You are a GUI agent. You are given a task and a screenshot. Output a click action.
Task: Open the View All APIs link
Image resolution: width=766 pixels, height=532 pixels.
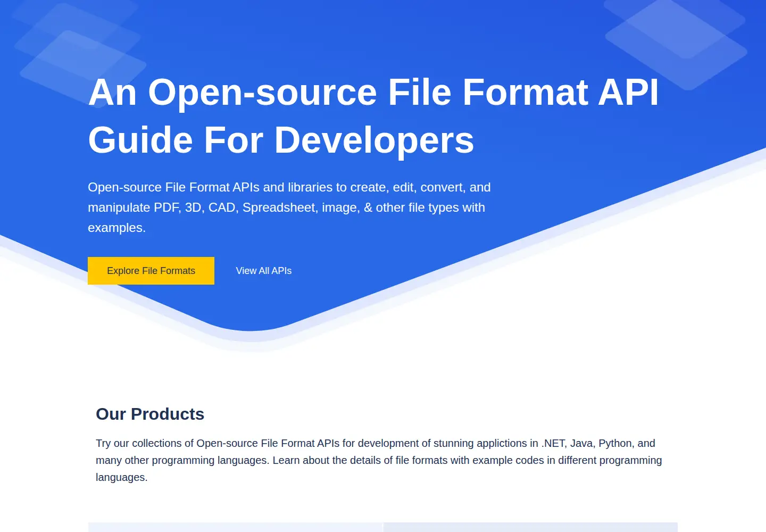(x=264, y=271)
